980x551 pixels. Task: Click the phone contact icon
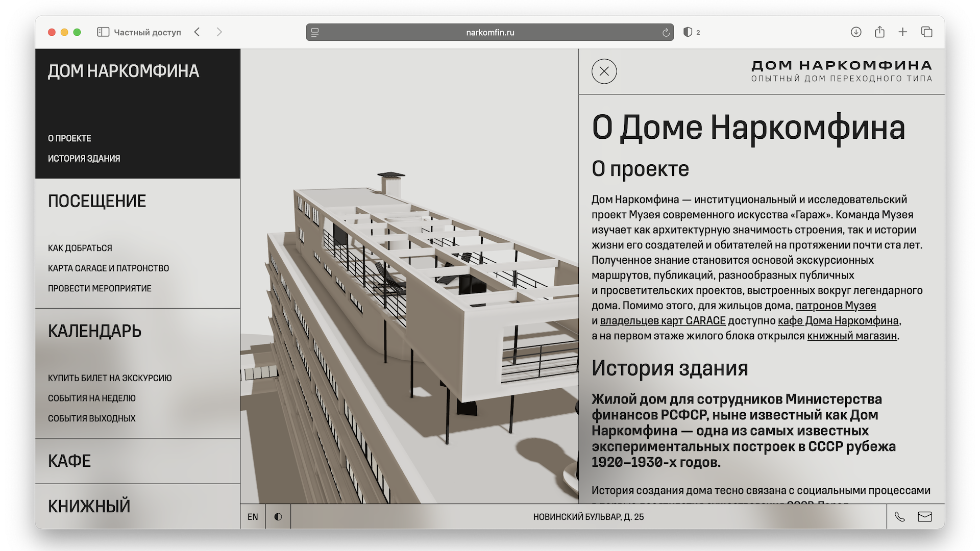tap(899, 517)
